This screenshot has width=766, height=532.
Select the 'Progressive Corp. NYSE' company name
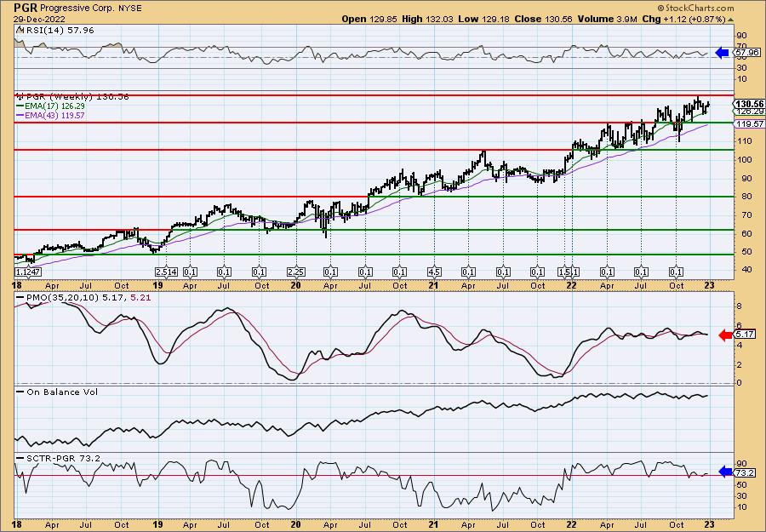pyautogui.click(x=90, y=9)
